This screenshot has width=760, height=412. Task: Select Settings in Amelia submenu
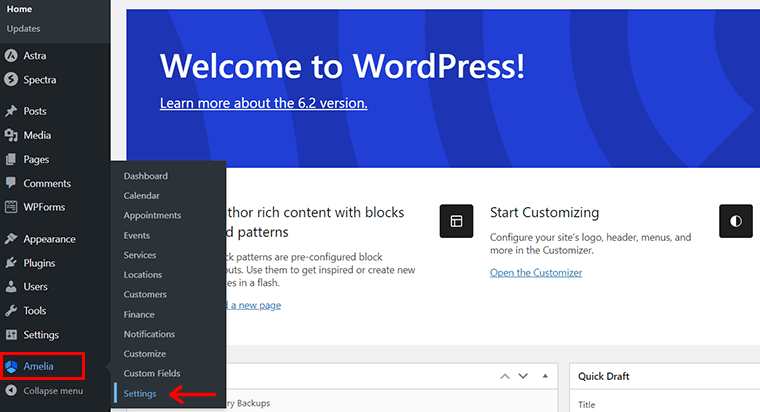pyautogui.click(x=140, y=394)
